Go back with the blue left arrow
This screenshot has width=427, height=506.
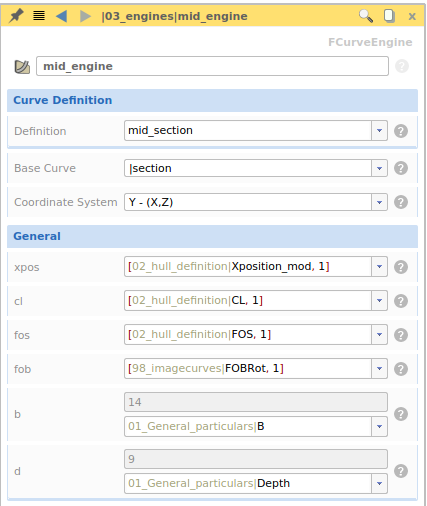click(x=61, y=16)
